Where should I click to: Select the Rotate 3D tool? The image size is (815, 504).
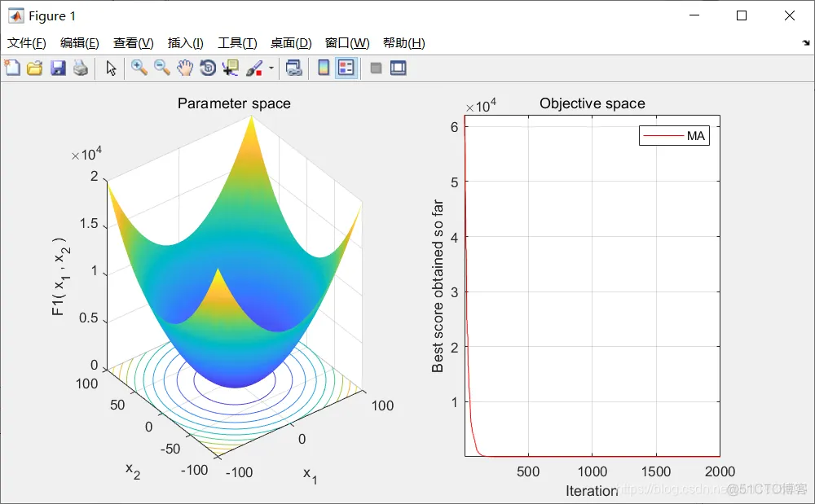click(x=207, y=68)
